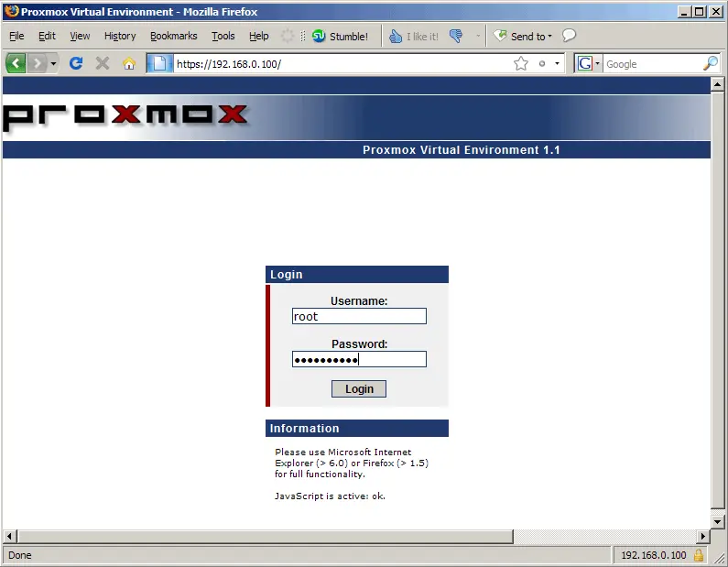Maximize the Firefox window
Screen dimensions: 728x567
[x=700, y=12]
